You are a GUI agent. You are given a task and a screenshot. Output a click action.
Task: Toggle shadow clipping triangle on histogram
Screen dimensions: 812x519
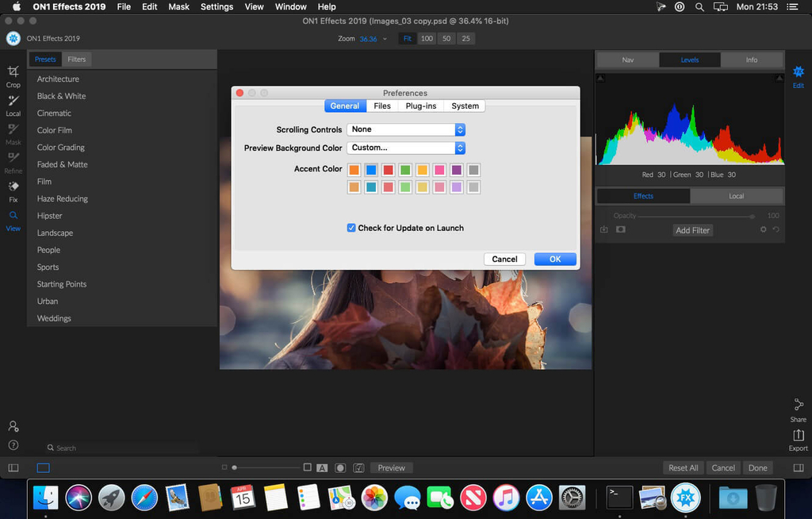600,78
